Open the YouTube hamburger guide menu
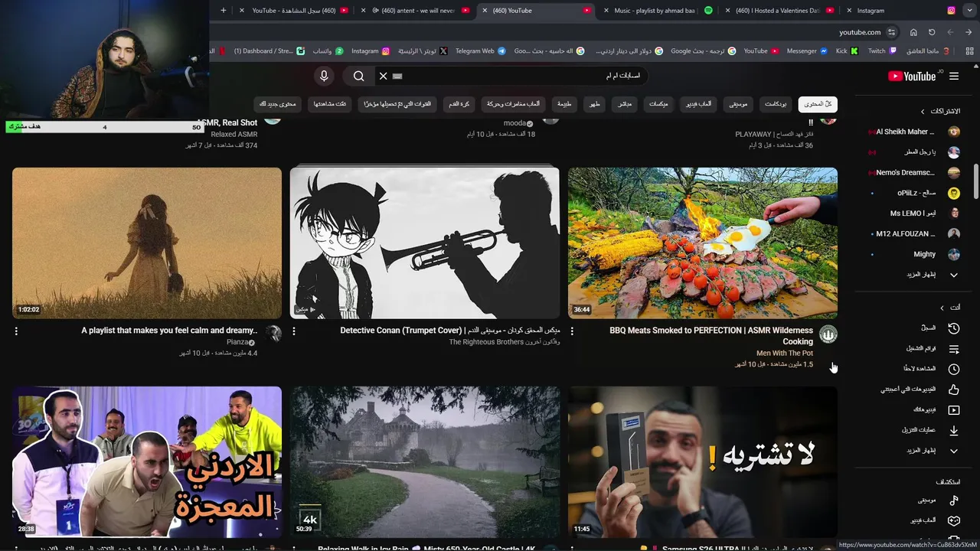The image size is (980, 551). coord(954,76)
